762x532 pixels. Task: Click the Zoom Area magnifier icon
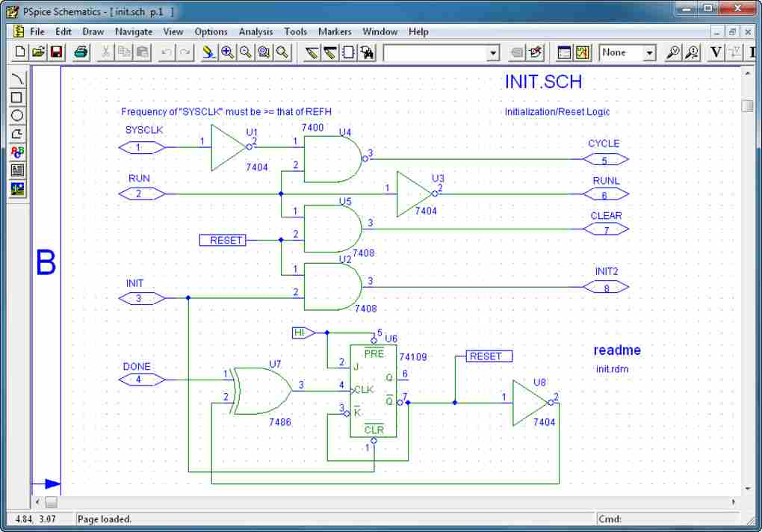[264, 52]
